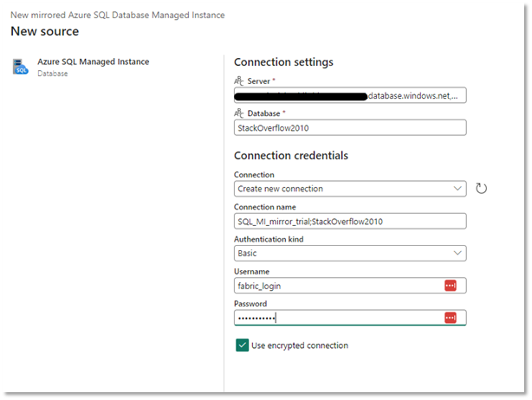Screen dimensions: 532x400
Task: Click the red credential icon in Username field
Action: [x=451, y=286]
